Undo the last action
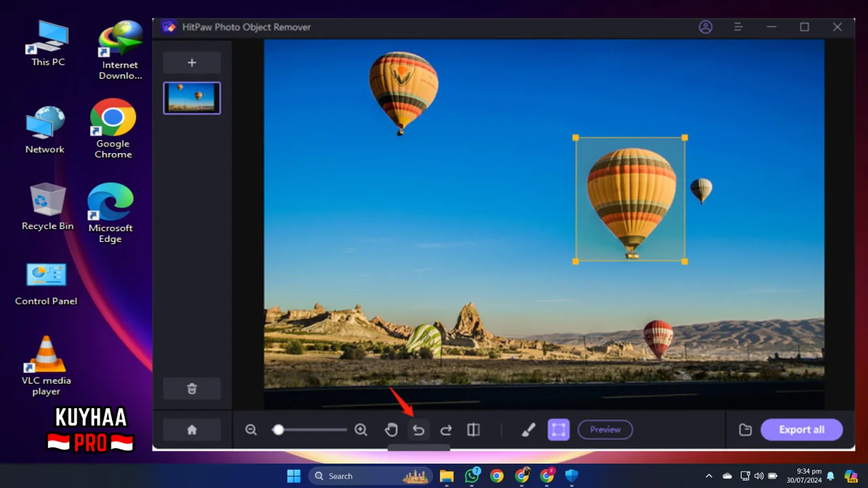This screenshot has width=868, height=488. coord(418,430)
